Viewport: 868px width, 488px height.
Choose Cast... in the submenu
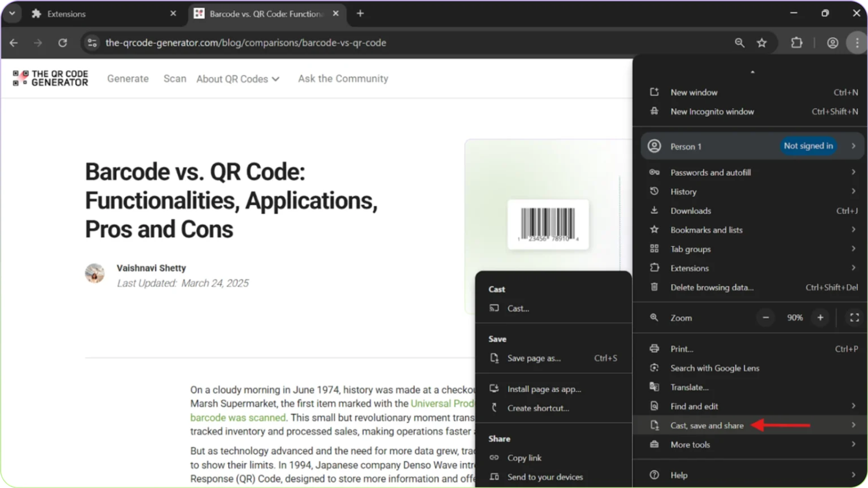(x=553, y=309)
